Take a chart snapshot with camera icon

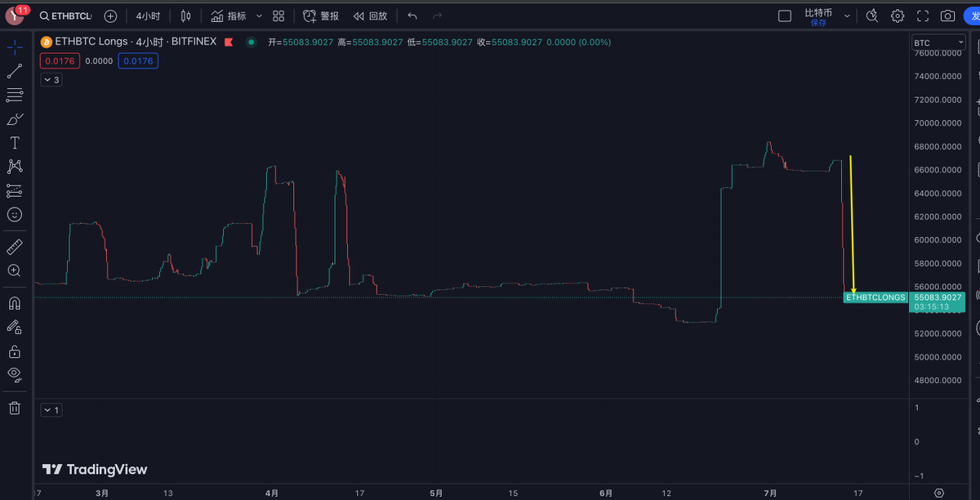point(947,16)
